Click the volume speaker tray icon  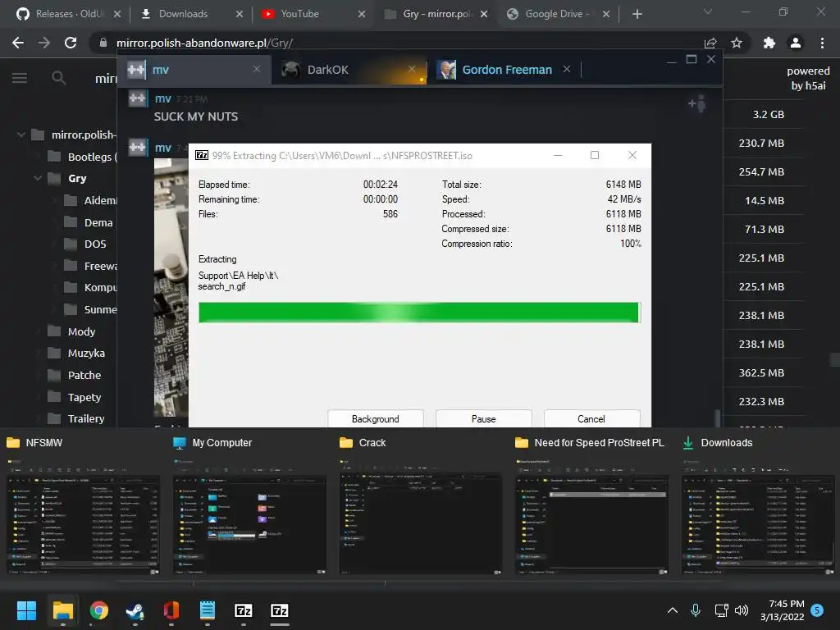pyautogui.click(x=742, y=610)
